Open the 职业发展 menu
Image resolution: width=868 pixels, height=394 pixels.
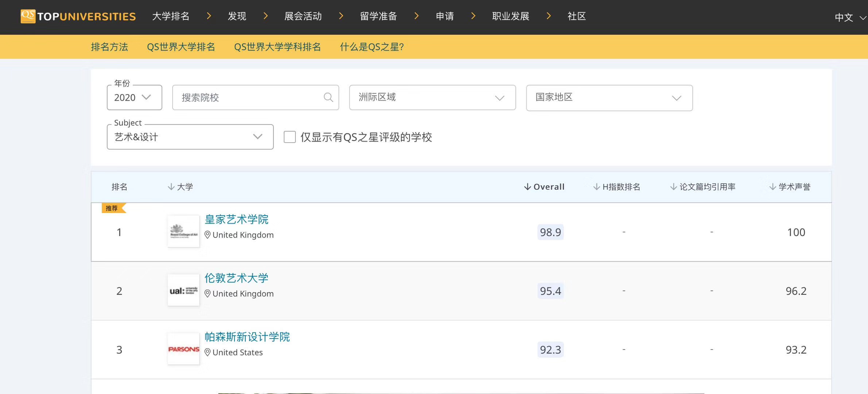pyautogui.click(x=511, y=16)
